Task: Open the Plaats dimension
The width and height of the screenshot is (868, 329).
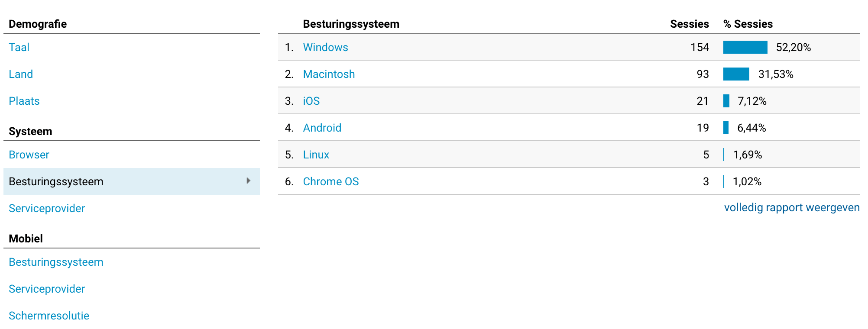Action: coord(24,101)
